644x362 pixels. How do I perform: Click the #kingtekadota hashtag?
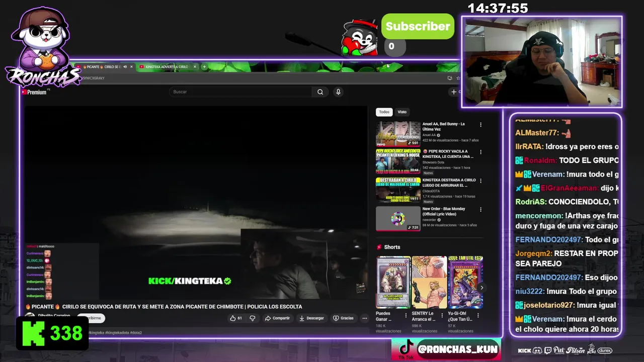pyautogui.click(x=117, y=333)
